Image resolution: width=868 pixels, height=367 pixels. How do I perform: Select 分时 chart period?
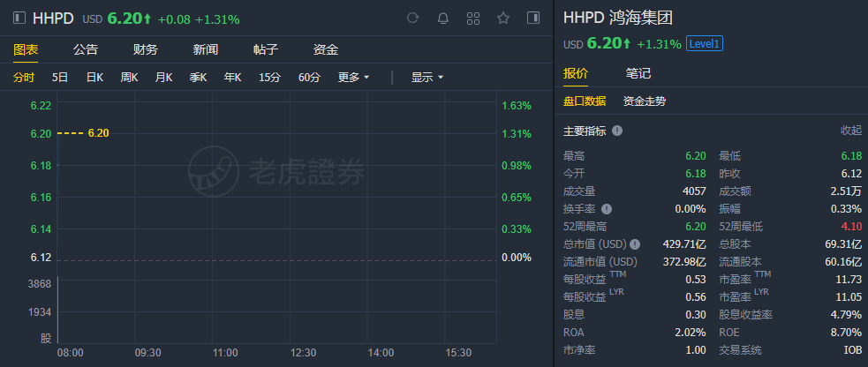click(x=24, y=78)
